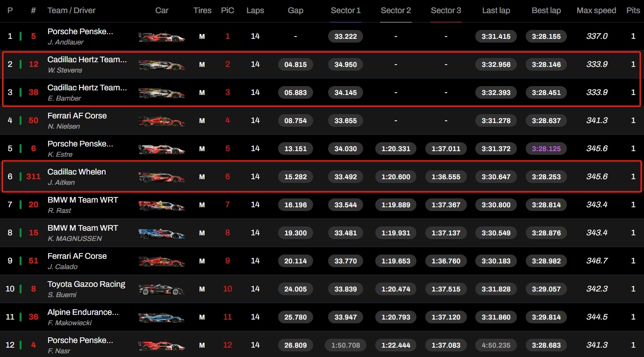Open the BMW M Team WRT R. Rast entry
Image resolution: width=644 pixels, height=357 pixels.
tap(83, 204)
